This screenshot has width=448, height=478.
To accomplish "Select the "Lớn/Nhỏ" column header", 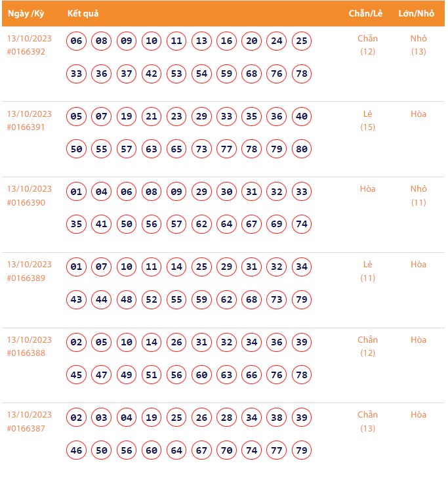I will pos(415,14).
